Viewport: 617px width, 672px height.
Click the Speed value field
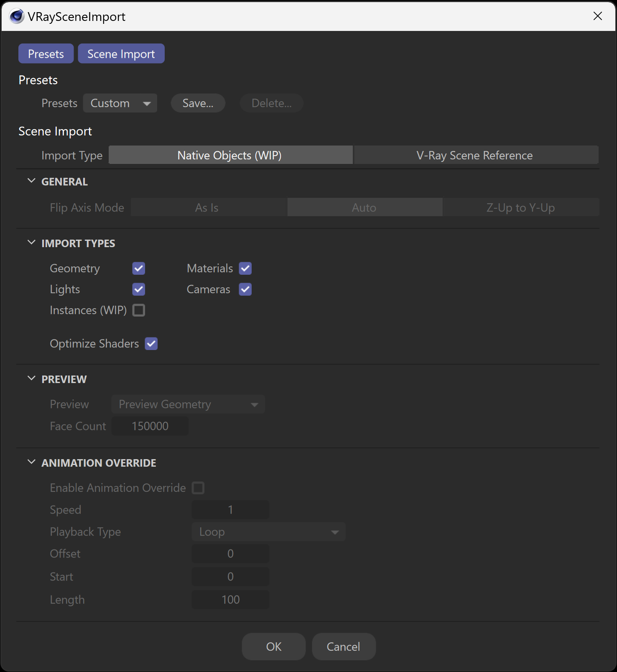230,510
